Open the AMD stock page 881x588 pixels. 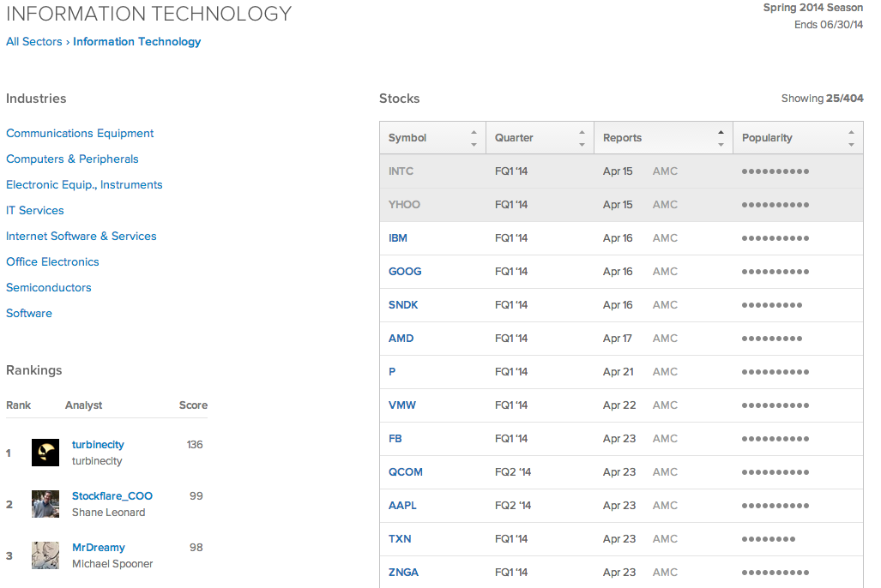tap(401, 339)
